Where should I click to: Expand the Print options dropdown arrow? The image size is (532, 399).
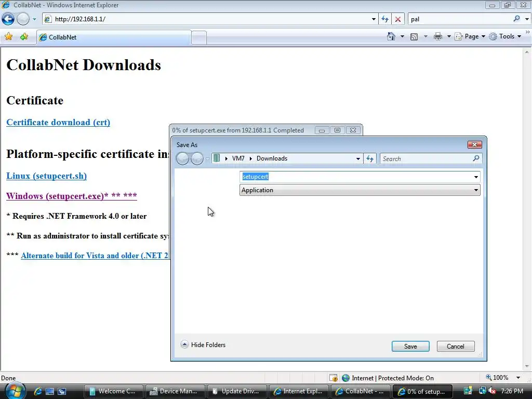[448, 36]
